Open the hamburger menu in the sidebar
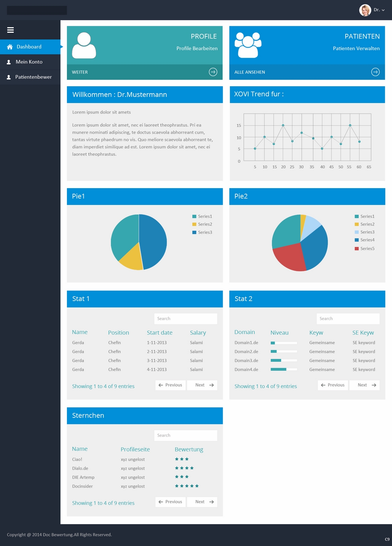This screenshot has width=392, height=546. [11, 29]
